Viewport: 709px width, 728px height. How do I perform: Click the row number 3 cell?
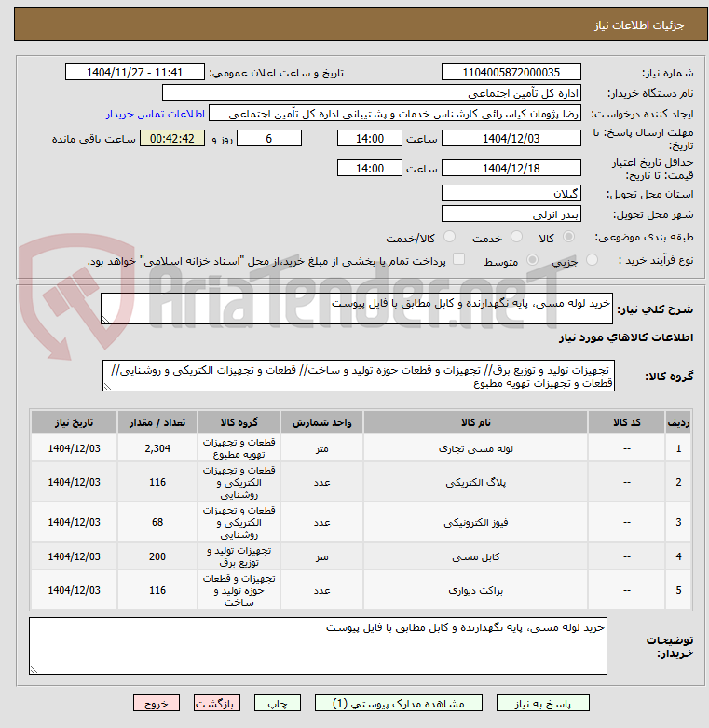pyautogui.click(x=678, y=522)
